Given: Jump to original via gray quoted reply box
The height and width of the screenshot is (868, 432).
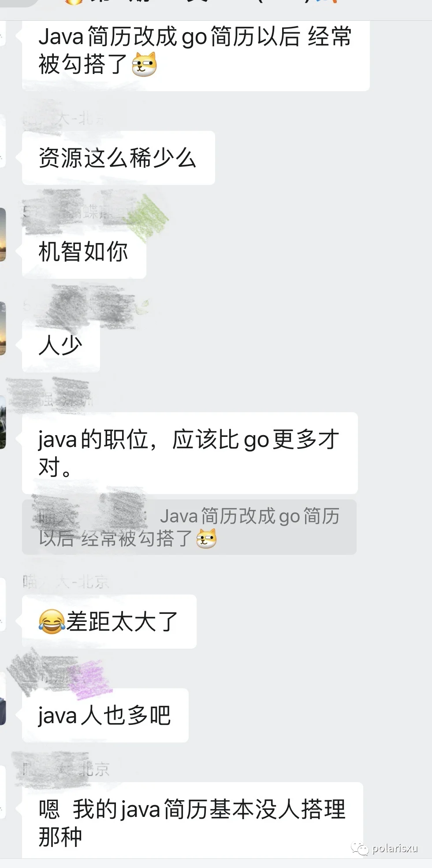Looking at the screenshot, I should 189,527.
